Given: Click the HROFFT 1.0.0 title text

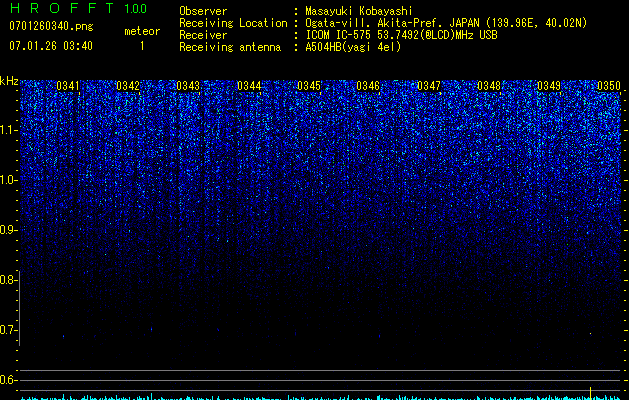Looking at the screenshot, I should [x=79, y=8].
